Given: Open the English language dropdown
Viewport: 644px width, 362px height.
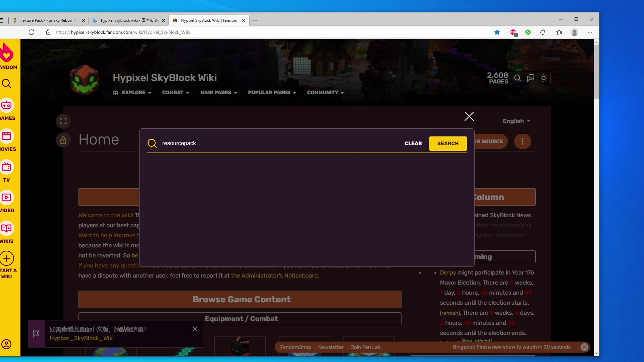Looking at the screenshot, I should pos(517,121).
